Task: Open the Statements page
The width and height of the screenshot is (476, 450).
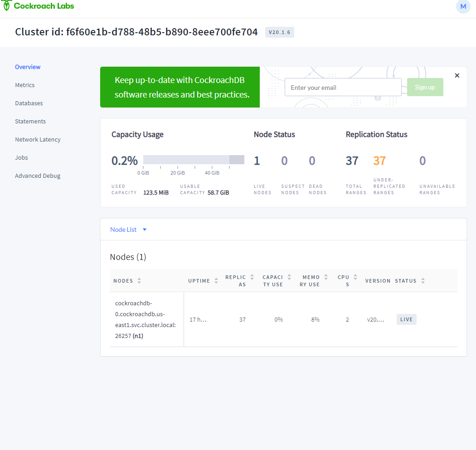Action: click(30, 121)
